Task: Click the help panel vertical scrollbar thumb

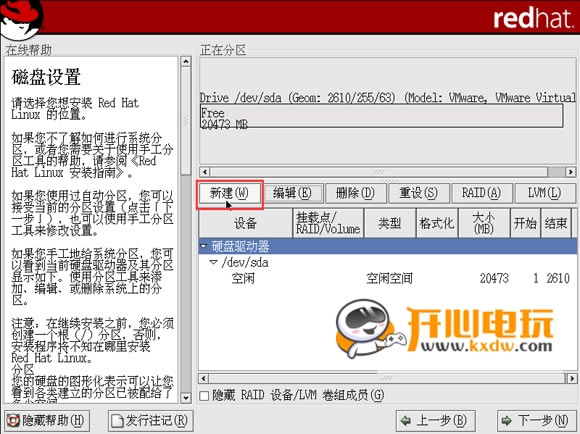Action: (186, 121)
